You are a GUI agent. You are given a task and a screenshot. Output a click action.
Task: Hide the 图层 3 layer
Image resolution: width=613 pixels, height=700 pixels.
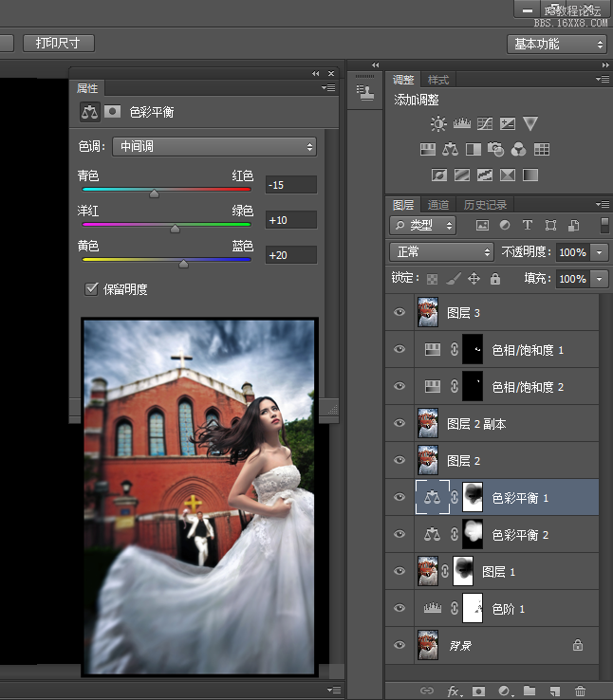399,312
